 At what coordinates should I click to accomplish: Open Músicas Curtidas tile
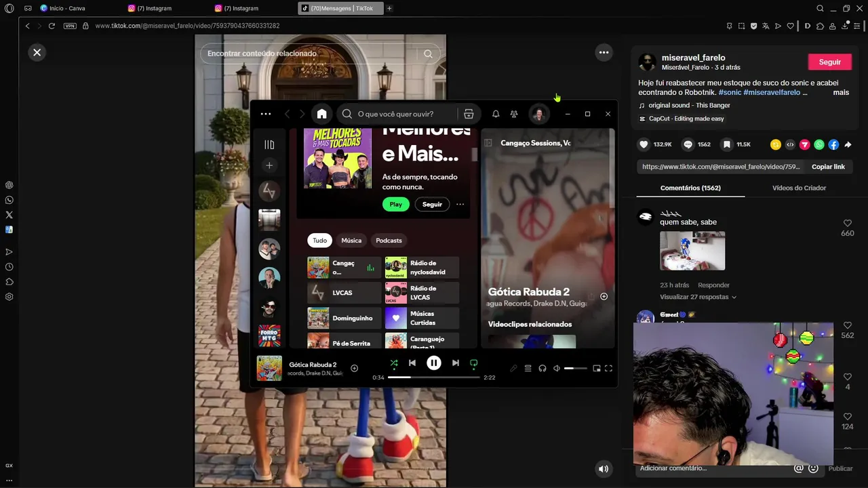(422, 318)
